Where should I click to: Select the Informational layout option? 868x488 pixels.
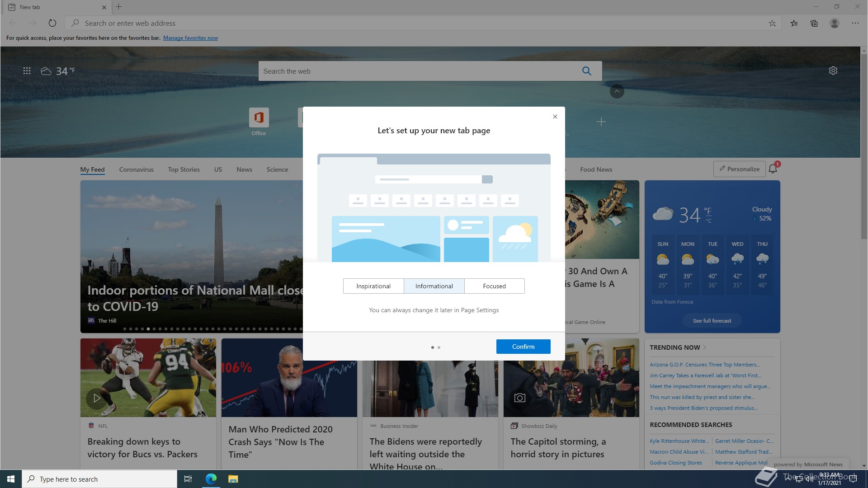tap(434, 286)
